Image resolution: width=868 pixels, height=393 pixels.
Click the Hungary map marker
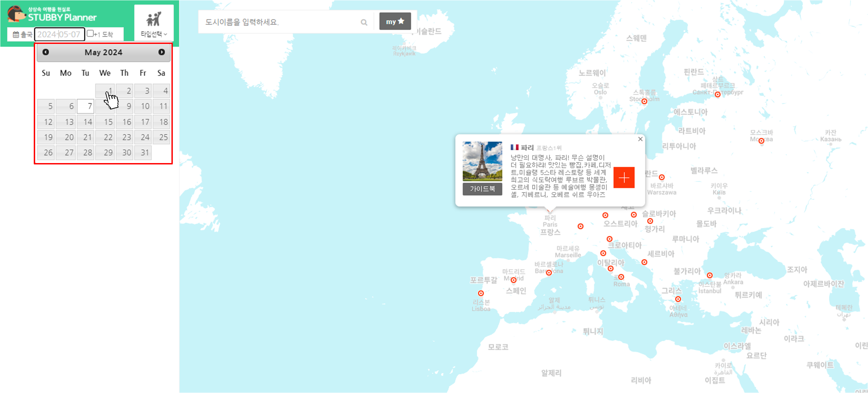(x=650, y=221)
